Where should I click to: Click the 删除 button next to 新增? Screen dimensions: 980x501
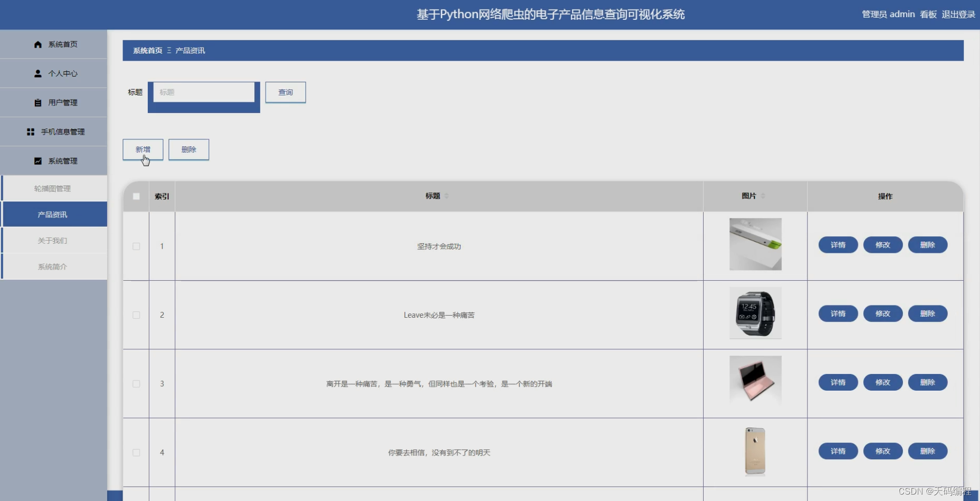pos(189,149)
